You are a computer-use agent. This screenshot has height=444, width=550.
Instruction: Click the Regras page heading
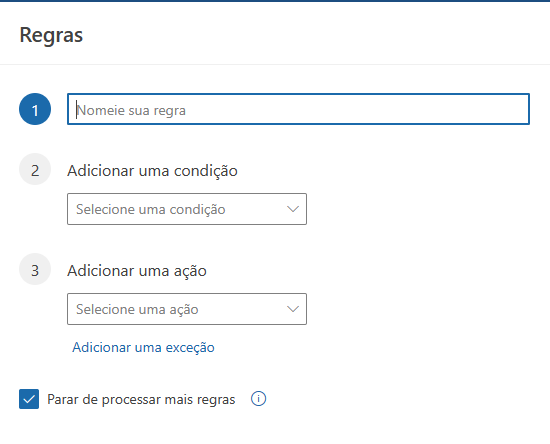(51, 35)
